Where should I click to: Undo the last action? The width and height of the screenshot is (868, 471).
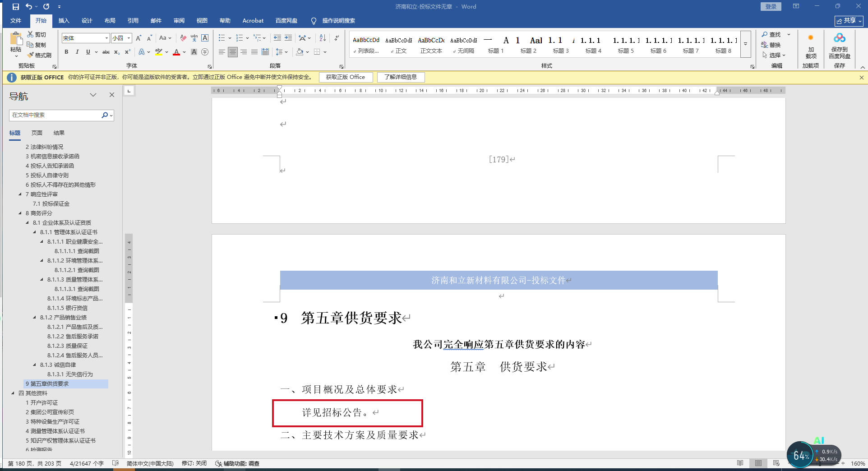point(29,7)
